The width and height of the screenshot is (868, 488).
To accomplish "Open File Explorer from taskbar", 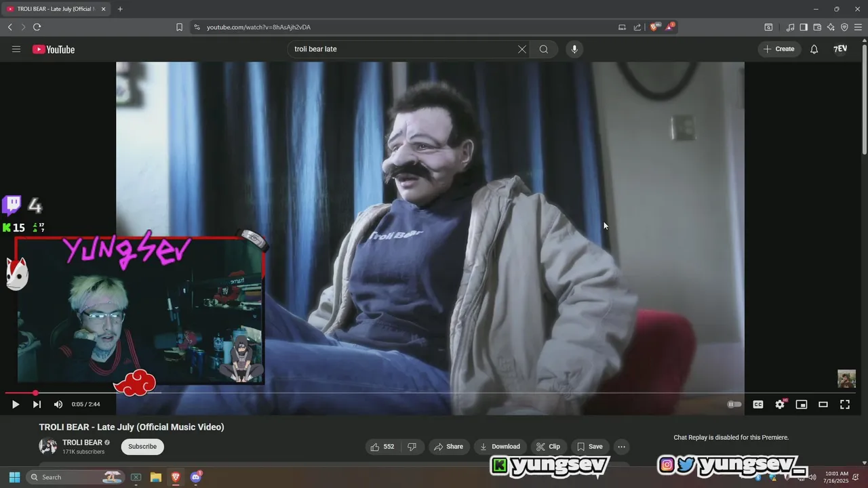I will click(155, 477).
